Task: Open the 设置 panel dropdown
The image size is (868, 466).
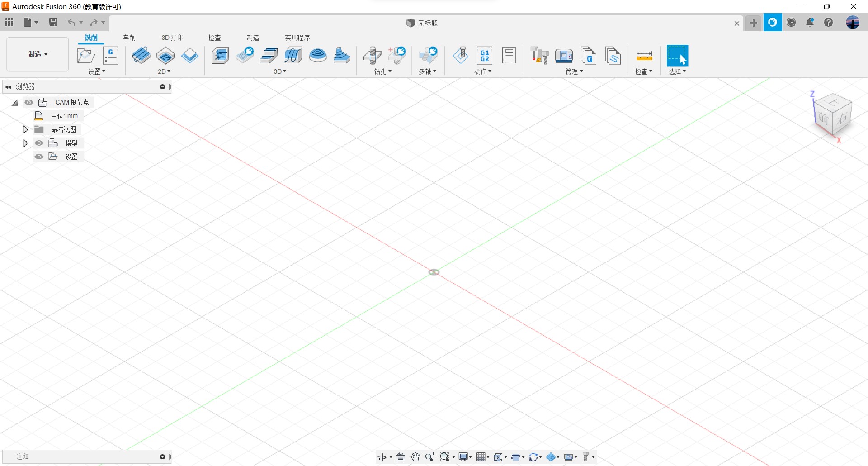Action: pyautogui.click(x=97, y=71)
